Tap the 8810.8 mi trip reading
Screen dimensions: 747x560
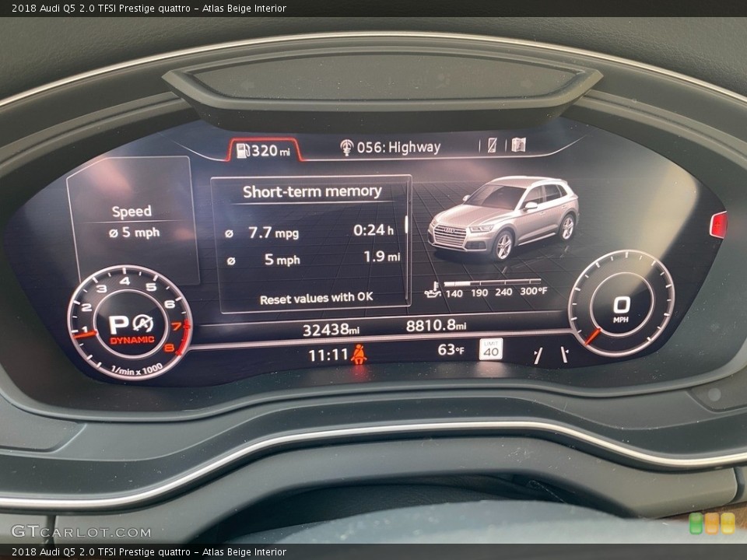pos(436,326)
